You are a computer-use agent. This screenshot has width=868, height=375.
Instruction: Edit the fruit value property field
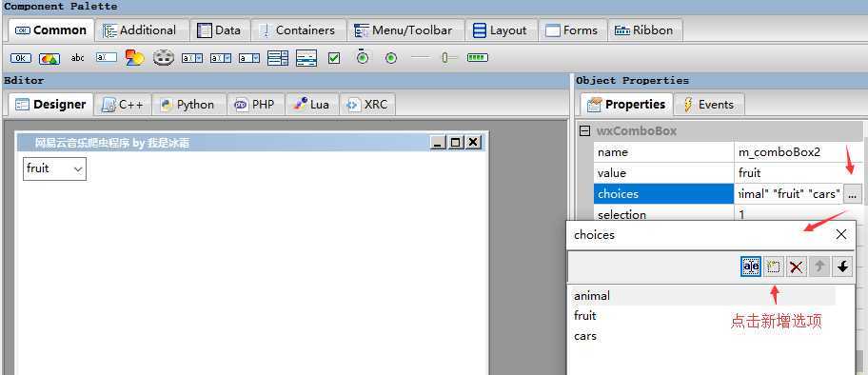(799, 173)
